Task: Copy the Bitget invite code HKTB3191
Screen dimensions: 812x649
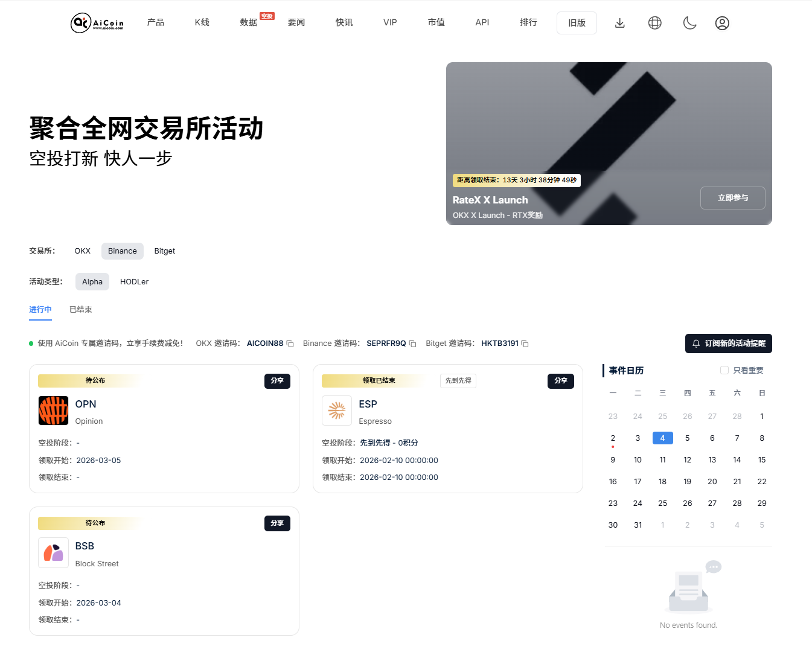Action: [524, 343]
